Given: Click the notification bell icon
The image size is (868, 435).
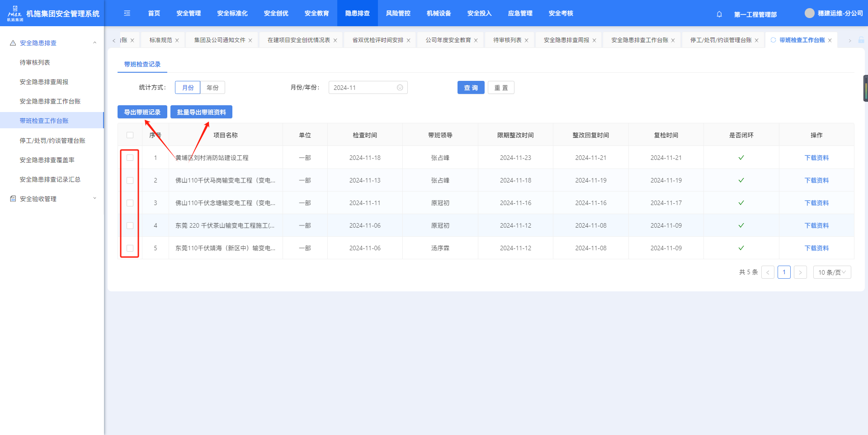Looking at the screenshot, I should pos(719,14).
